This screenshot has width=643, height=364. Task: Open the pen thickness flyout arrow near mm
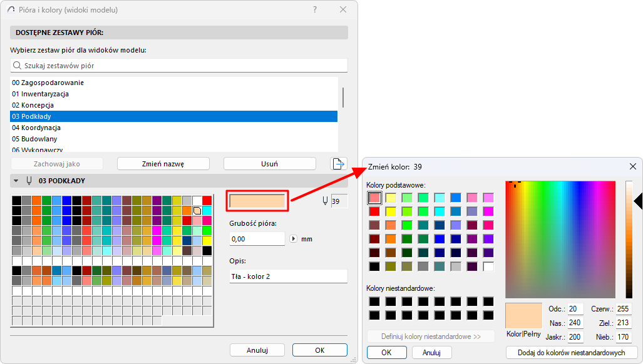[x=294, y=238]
